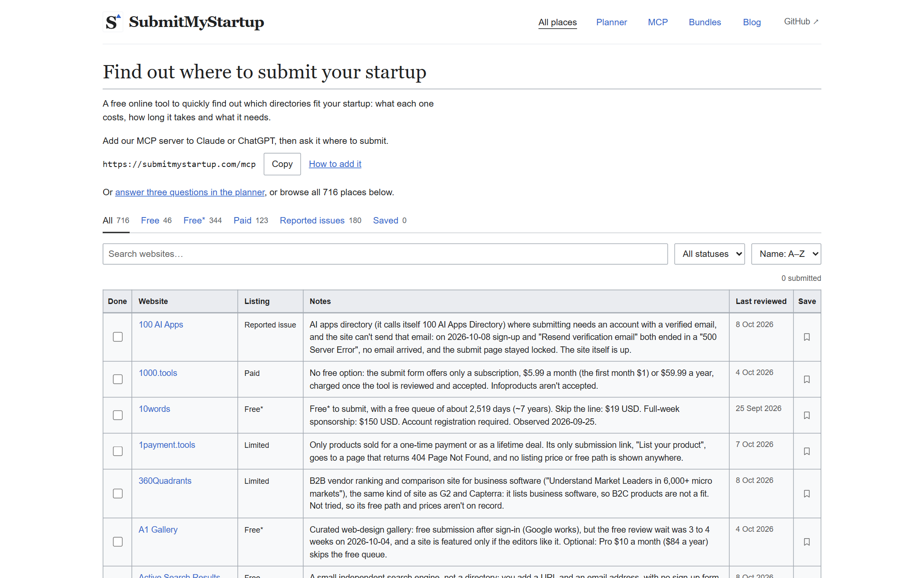Mark 1payment.tools as submitted
The height and width of the screenshot is (578, 924).
point(118,451)
